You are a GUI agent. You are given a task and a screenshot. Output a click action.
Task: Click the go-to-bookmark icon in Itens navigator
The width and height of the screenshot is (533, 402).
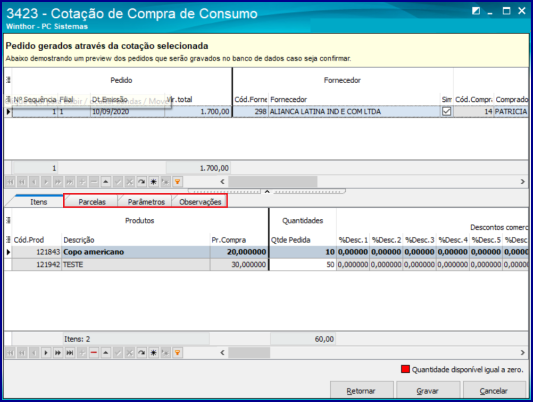click(x=165, y=353)
